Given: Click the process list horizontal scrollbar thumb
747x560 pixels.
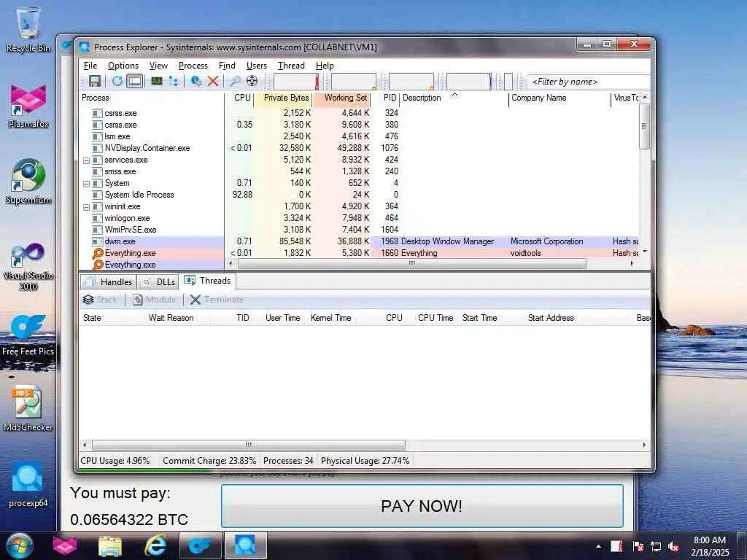Looking at the screenshot, I should tap(412, 263).
